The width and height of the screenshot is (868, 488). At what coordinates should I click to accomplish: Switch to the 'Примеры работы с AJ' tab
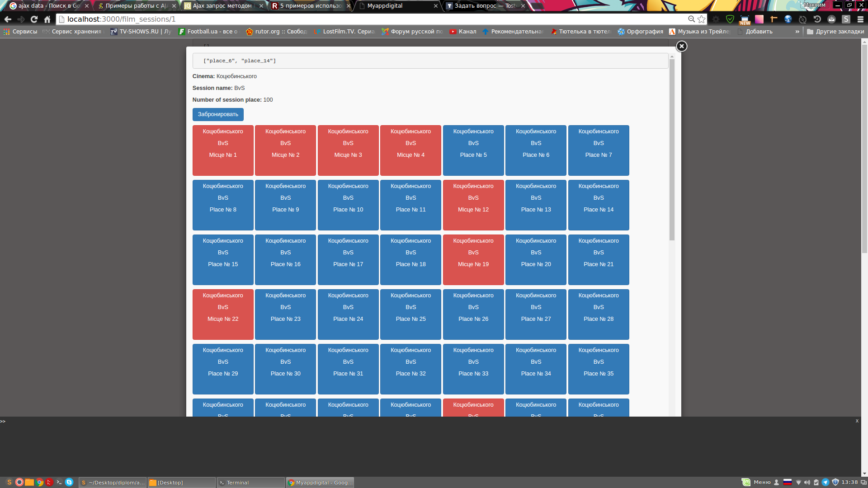click(x=136, y=6)
